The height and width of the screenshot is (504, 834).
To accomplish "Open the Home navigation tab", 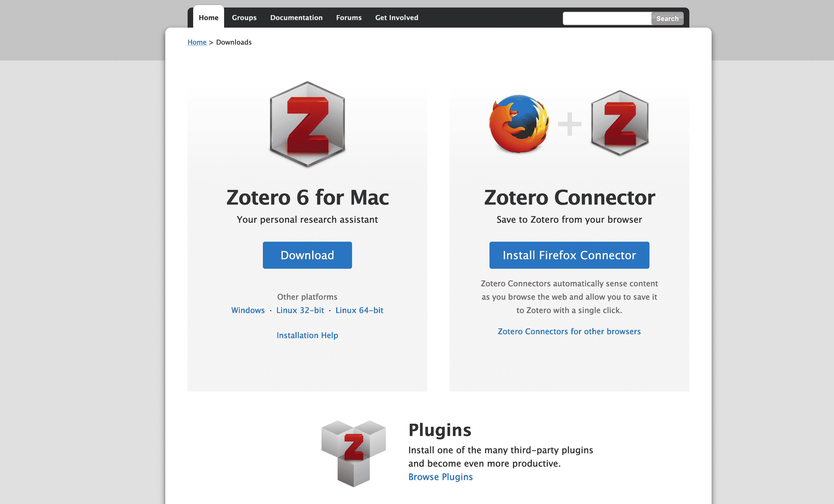I will 208,17.
